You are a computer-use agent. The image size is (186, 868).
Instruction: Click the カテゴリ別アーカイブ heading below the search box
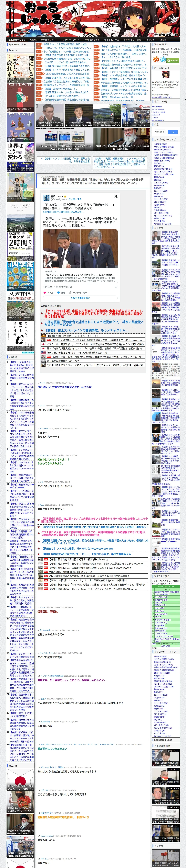[165, 139]
